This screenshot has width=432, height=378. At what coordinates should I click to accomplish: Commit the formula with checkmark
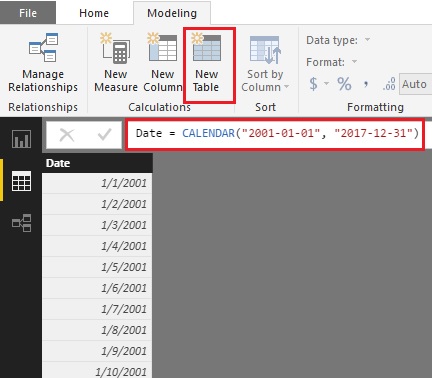coord(104,135)
